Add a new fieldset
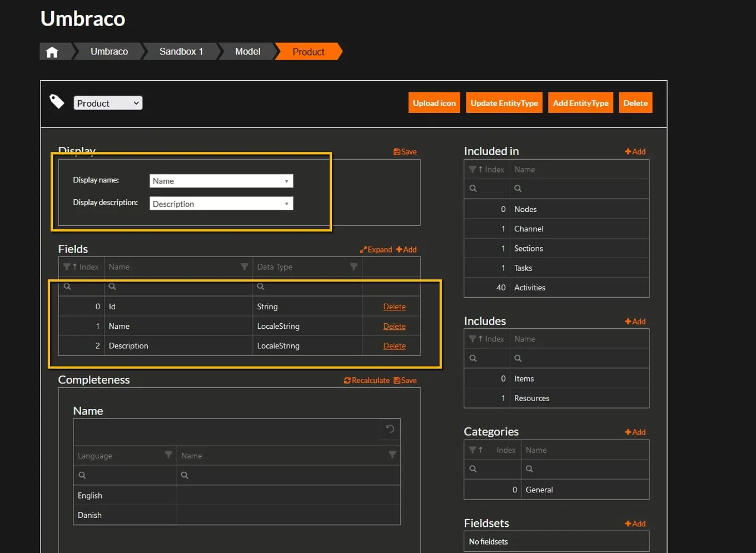 coord(635,524)
